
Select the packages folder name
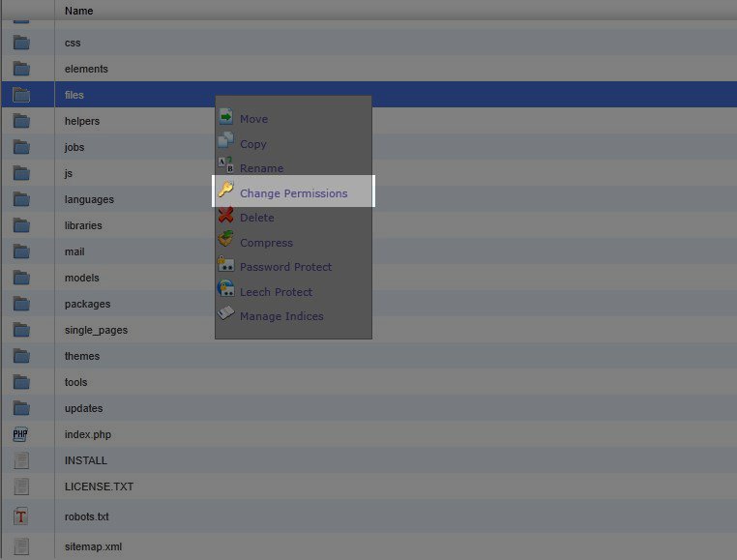point(87,304)
